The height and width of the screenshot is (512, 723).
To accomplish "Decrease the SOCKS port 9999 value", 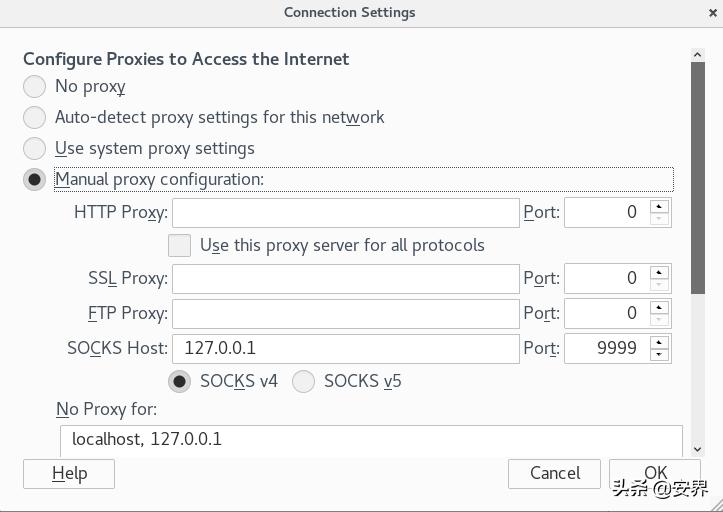I will click(x=659, y=355).
